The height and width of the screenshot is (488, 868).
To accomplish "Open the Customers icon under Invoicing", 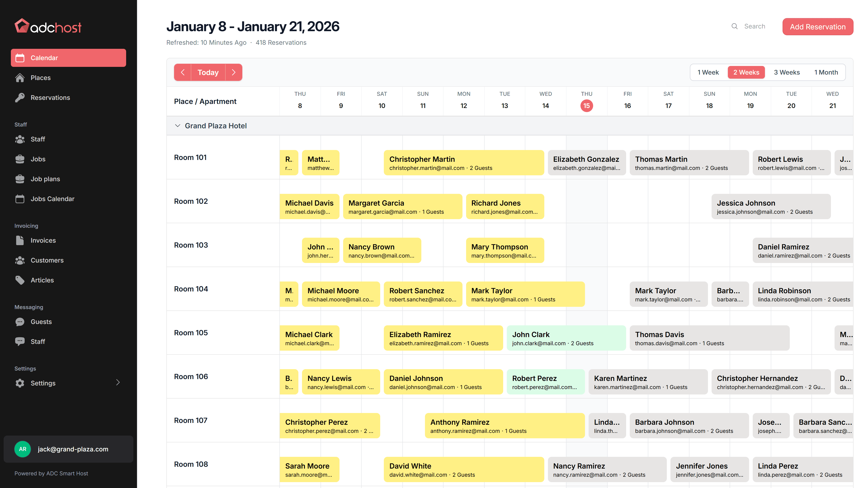I will tap(20, 260).
